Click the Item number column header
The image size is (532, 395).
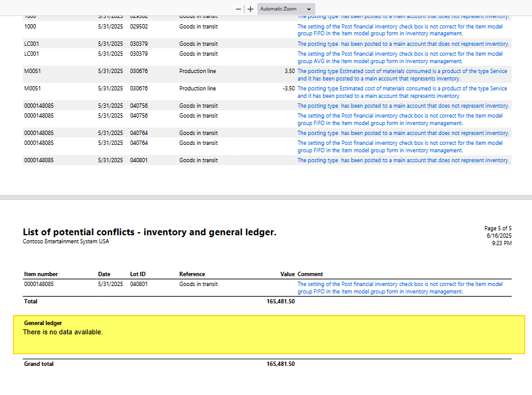[41, 274]
